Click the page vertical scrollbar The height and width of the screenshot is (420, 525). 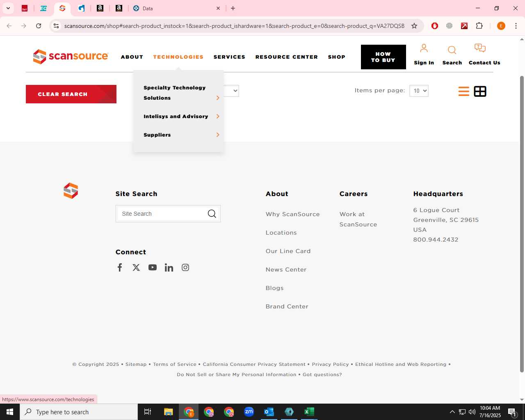click(522, 224)
